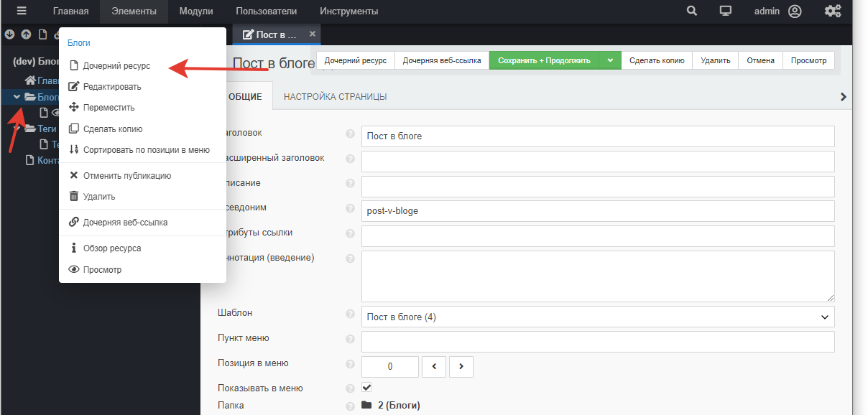Click the new document icon in tree toolbar
This screenshot has height=415, width=868.
click(x=43, y=34)
